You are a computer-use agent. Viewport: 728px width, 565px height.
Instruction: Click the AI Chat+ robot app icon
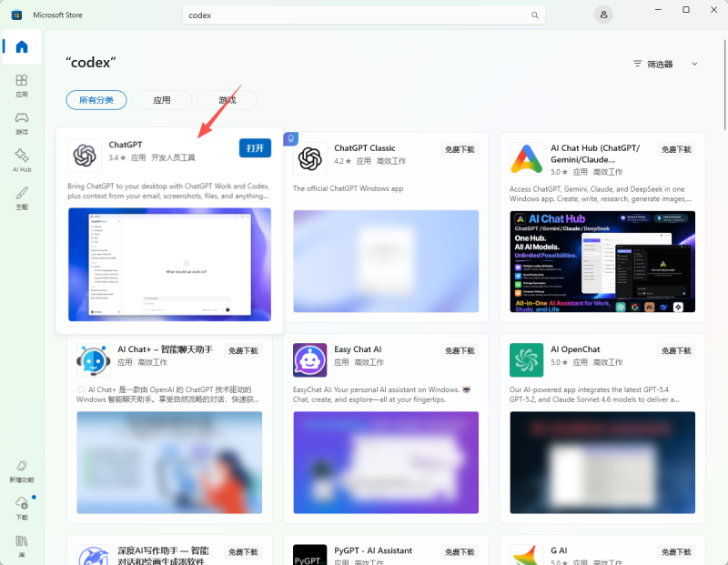click(94, 359)
